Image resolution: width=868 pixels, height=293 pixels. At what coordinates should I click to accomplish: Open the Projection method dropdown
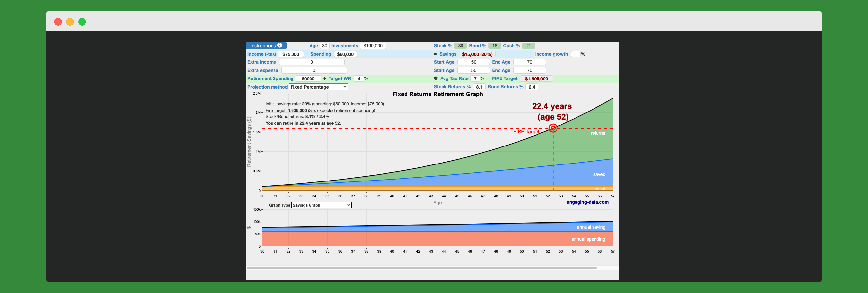pyautogui.click(x=318, y=87)
